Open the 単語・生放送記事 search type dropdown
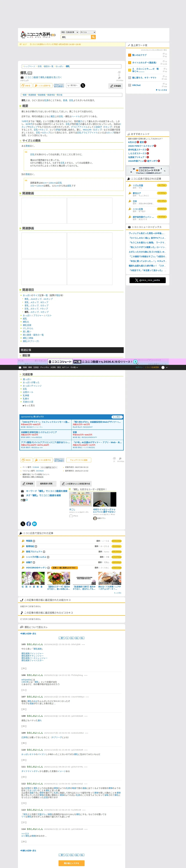Screen dimensions: 186x868 click(70, 32)
